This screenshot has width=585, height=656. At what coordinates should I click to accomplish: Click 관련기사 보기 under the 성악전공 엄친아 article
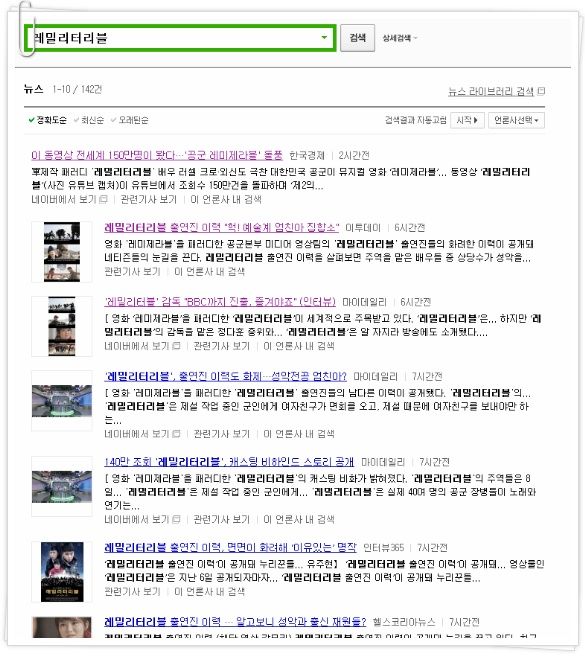click(221, 434)
